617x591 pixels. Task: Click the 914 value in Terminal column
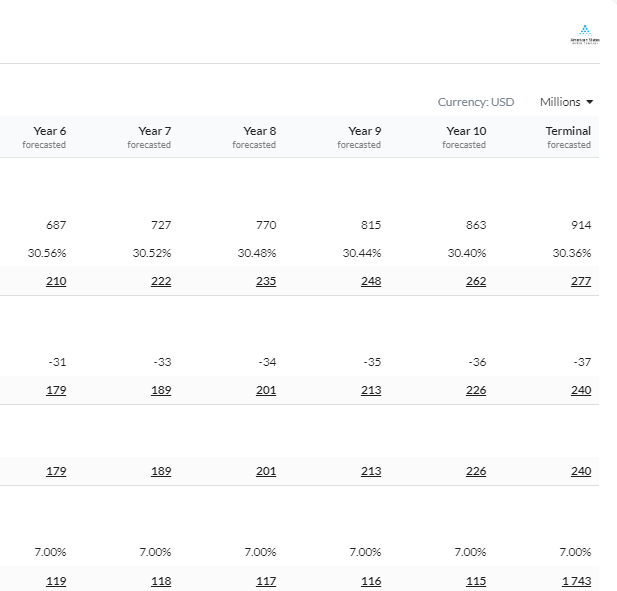point(581,225)
